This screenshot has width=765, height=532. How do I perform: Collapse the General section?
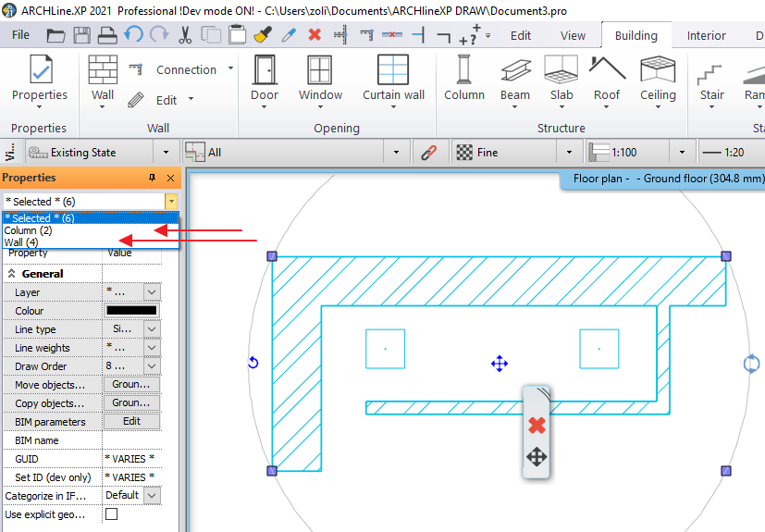[x=12, y=274]
